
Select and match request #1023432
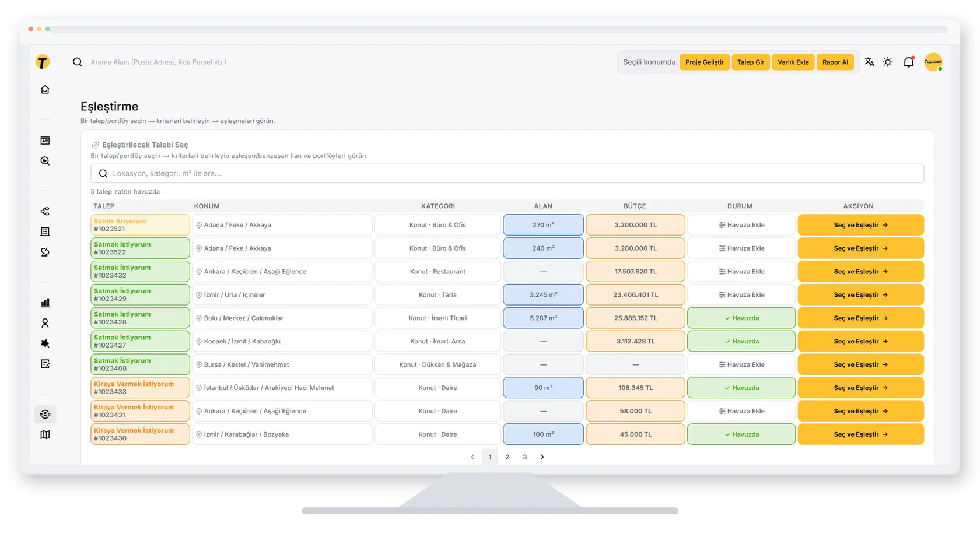(x=860, y=272)
